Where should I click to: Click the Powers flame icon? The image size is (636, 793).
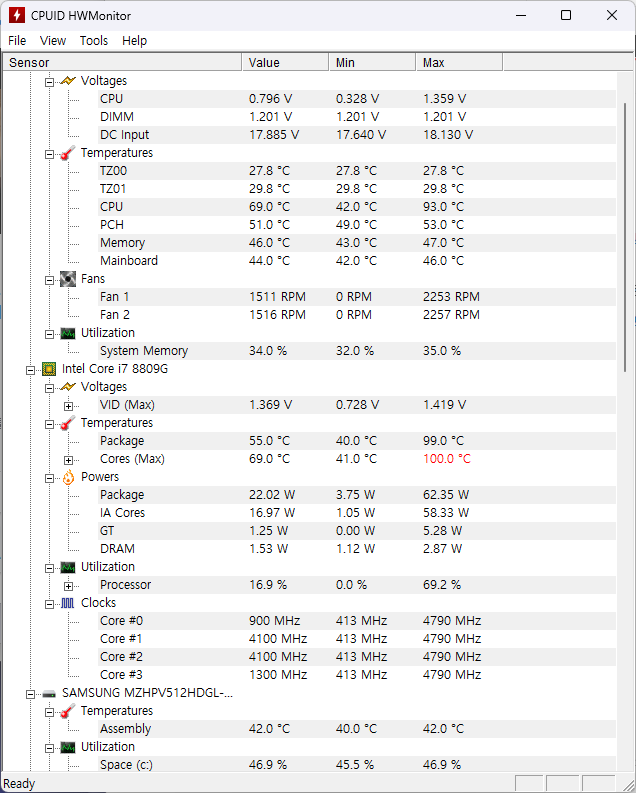(x=68, y=477)
